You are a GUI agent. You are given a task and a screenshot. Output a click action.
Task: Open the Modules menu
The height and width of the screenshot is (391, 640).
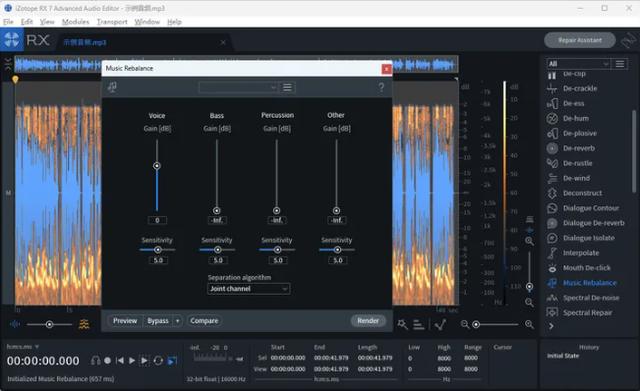(x=76, y=22)
